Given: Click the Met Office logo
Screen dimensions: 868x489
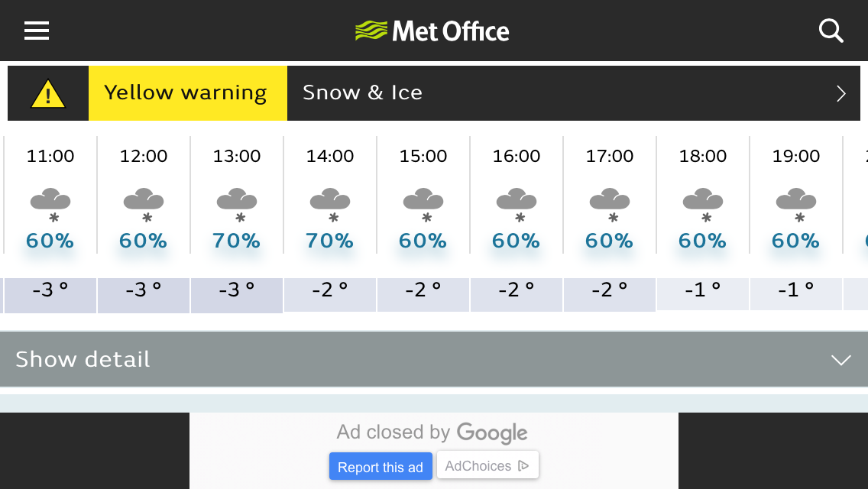Looking at the screenshot, I should [x=432, y=31].
